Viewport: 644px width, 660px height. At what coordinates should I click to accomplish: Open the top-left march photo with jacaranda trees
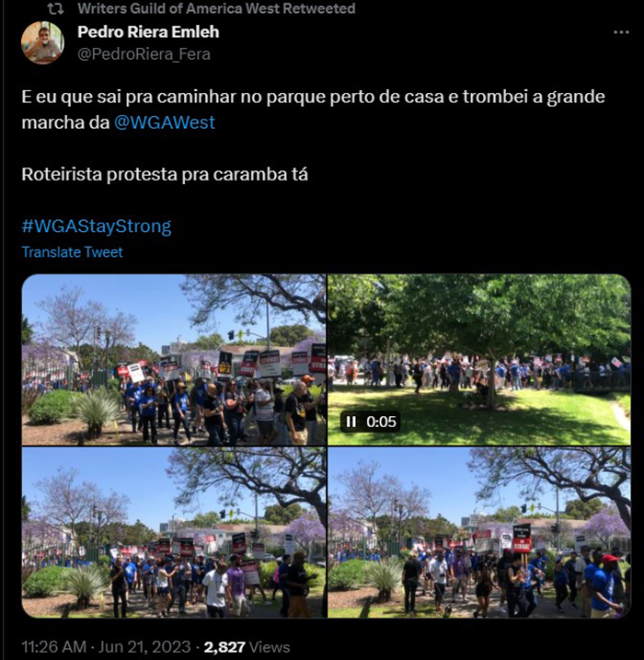(174, 360)
